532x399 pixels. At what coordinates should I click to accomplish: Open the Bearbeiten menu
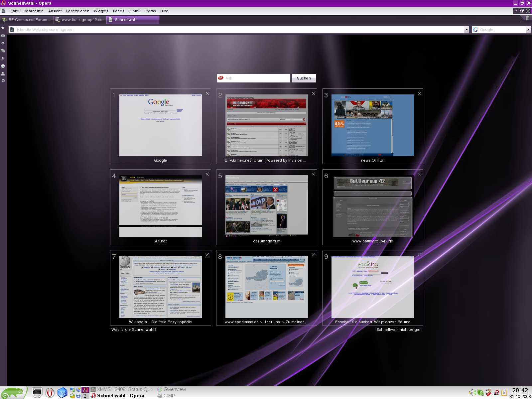(34, 11)
